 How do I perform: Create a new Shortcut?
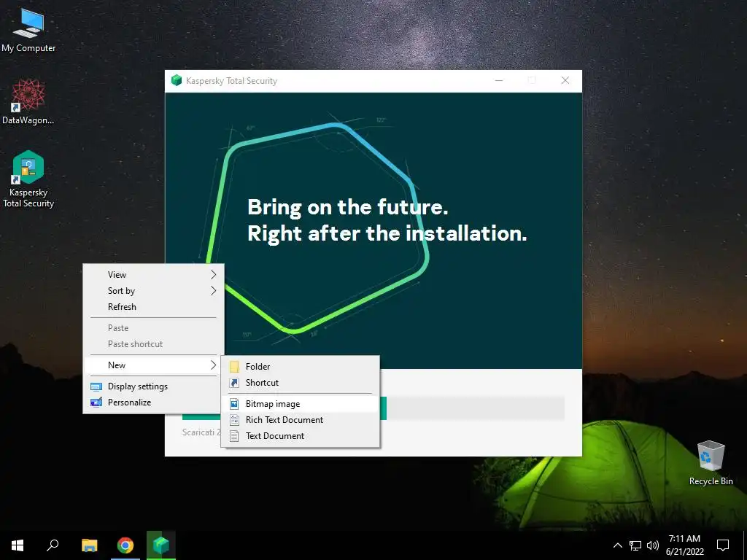click(301, 383)
